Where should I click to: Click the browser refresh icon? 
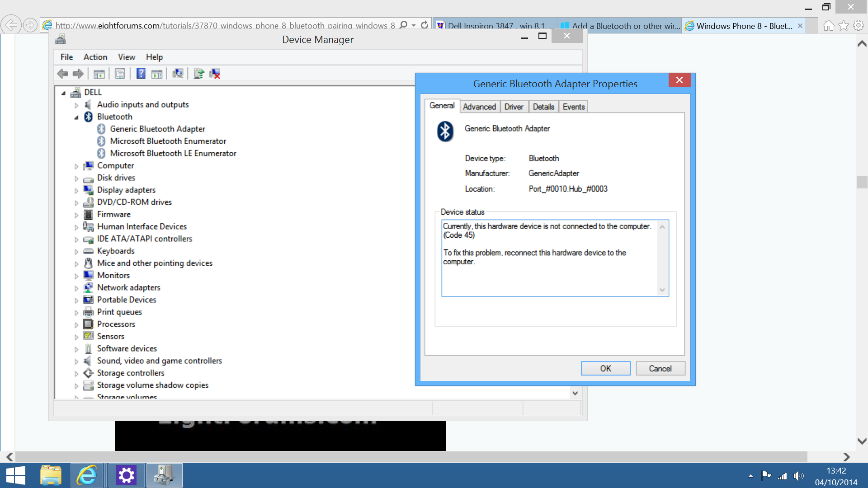(424, 25)
